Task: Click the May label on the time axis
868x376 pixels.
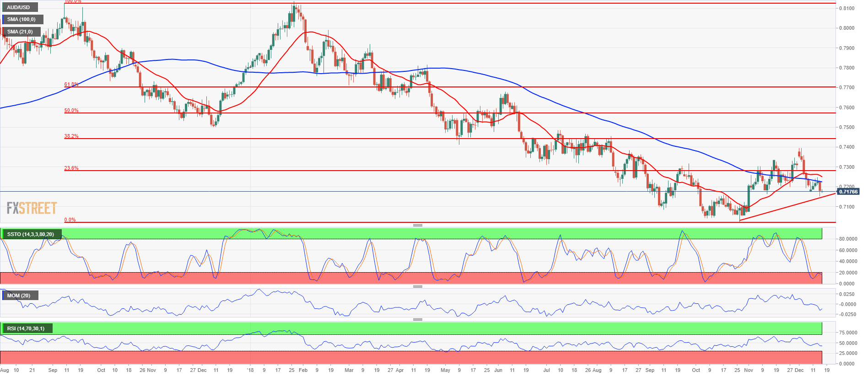Action: click(445, 370)
